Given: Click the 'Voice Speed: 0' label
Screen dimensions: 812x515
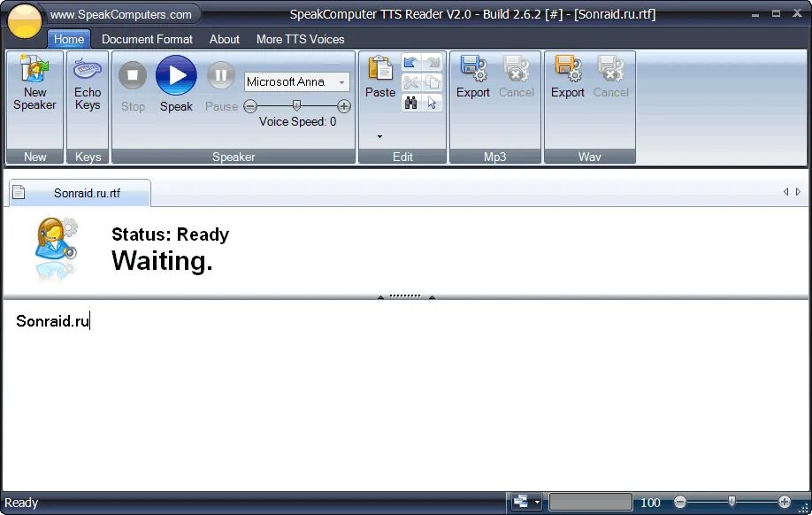Looking at the screenshot, I should pyautogui.click(x=297, y=122).
